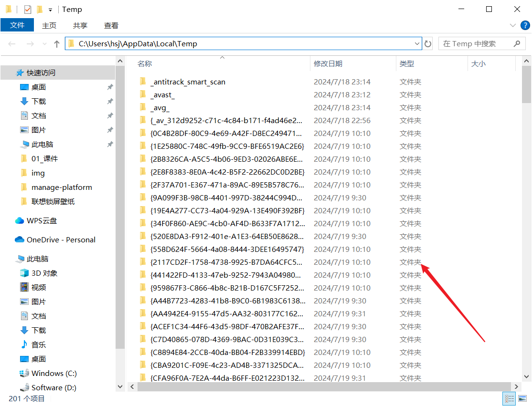Go up one folder level with the up arrow
This screenshot has height=406, width=532.
coord(57,44)
